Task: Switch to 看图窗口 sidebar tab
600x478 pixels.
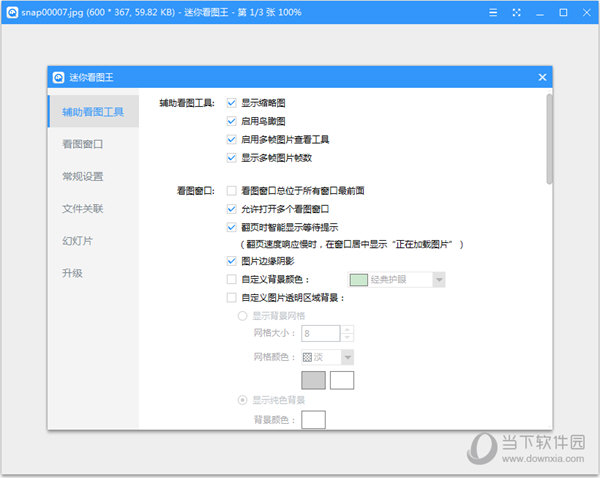Action: pos(93,144)
